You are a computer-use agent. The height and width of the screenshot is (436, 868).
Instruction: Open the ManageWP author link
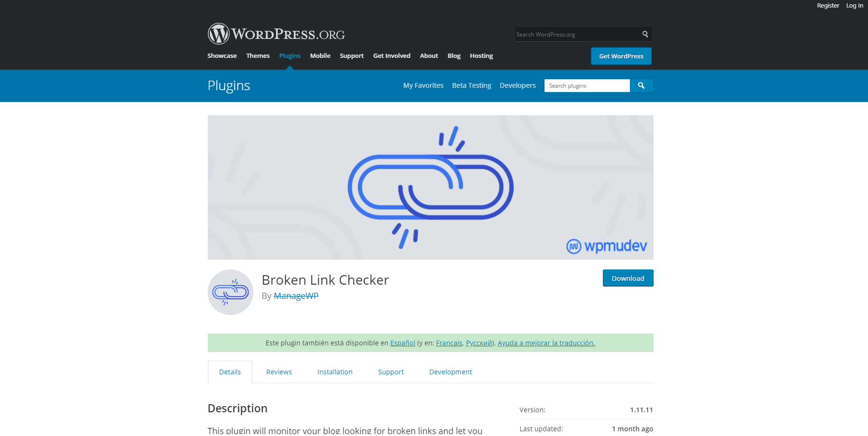coord(296,296)
